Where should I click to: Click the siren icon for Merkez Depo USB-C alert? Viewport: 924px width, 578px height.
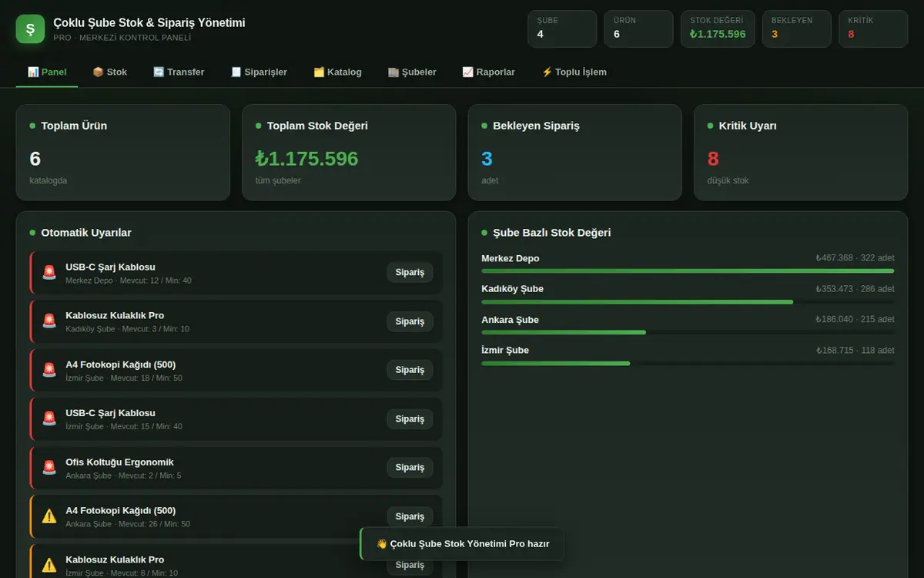pos(49,272)
